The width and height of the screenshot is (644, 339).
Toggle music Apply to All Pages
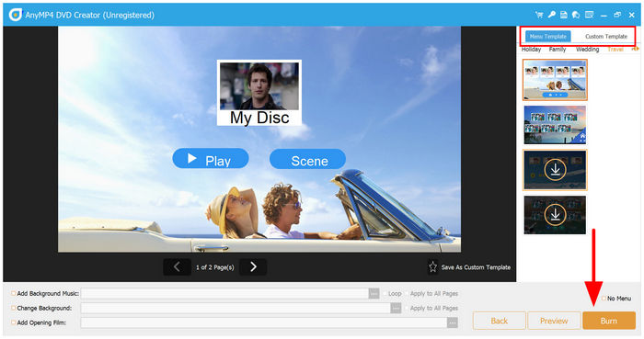click(407, 293)
